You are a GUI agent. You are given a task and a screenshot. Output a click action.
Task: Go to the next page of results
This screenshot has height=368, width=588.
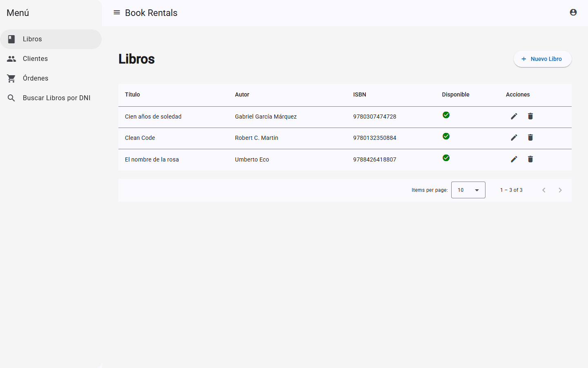[x=560, y=190]
